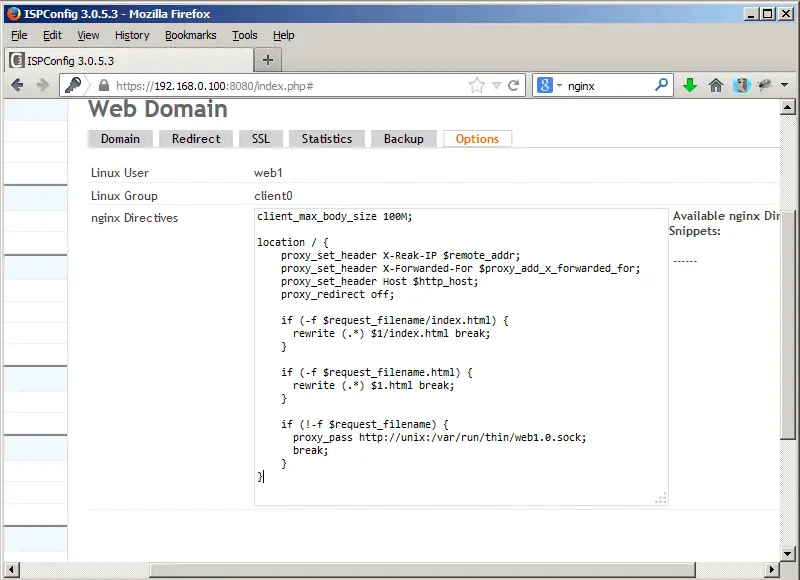Screen dimensions: 800x580
Task: Click the client0 Linux Group value
Action: 273,196
